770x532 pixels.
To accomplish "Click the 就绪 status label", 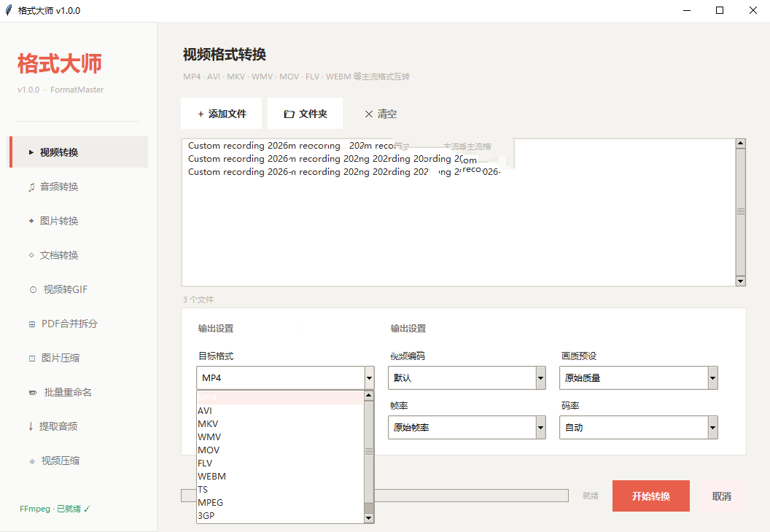I will coord(591,496).
